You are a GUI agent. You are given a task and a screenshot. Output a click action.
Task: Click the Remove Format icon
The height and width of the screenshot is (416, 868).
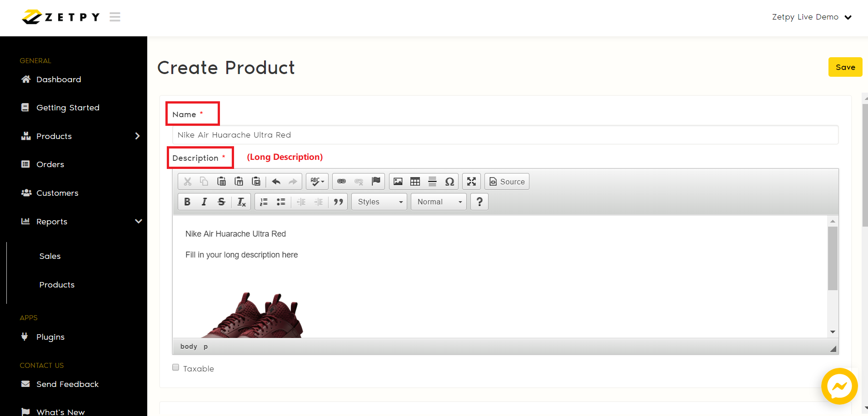(241, 202)
